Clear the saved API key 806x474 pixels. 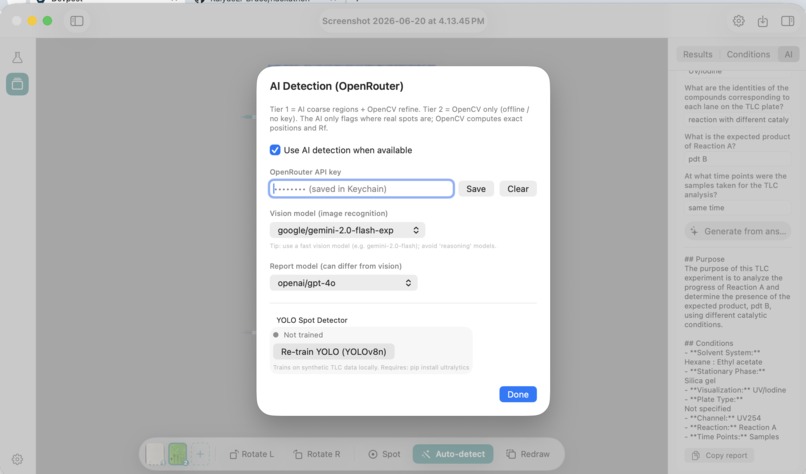click(x=518, y=189)
